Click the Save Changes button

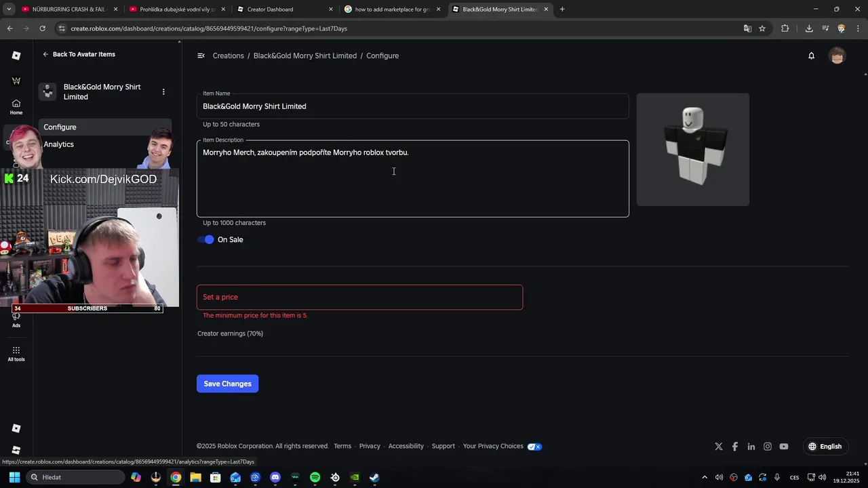pyautogui.click(x=227, y=384)
